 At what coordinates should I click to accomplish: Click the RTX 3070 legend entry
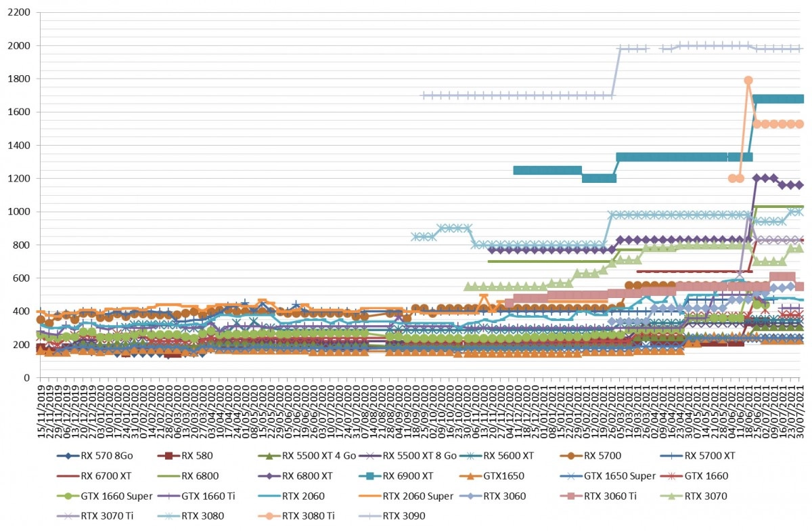(x=693, y=496)
